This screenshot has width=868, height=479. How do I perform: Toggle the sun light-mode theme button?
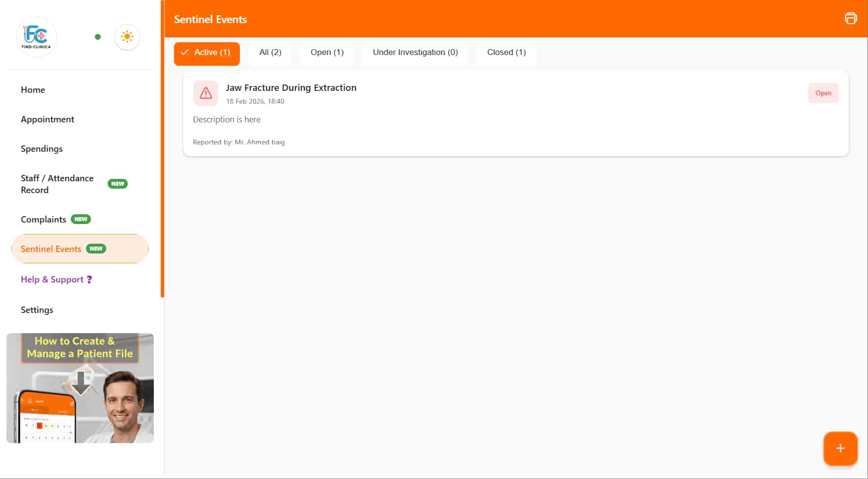click(x=127, y=37)
